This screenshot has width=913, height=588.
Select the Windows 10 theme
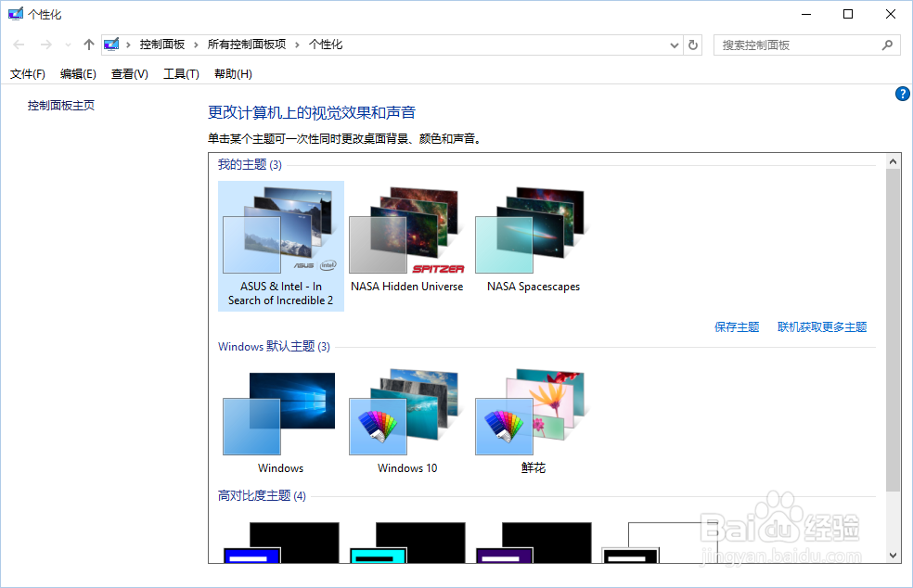(407, 421)
